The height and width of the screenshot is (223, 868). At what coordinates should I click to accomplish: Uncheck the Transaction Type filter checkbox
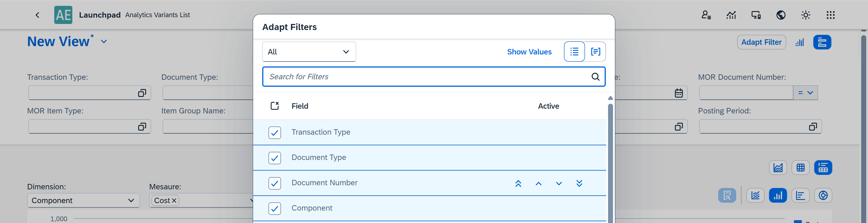pyautogui.click(x=275, y=132)
